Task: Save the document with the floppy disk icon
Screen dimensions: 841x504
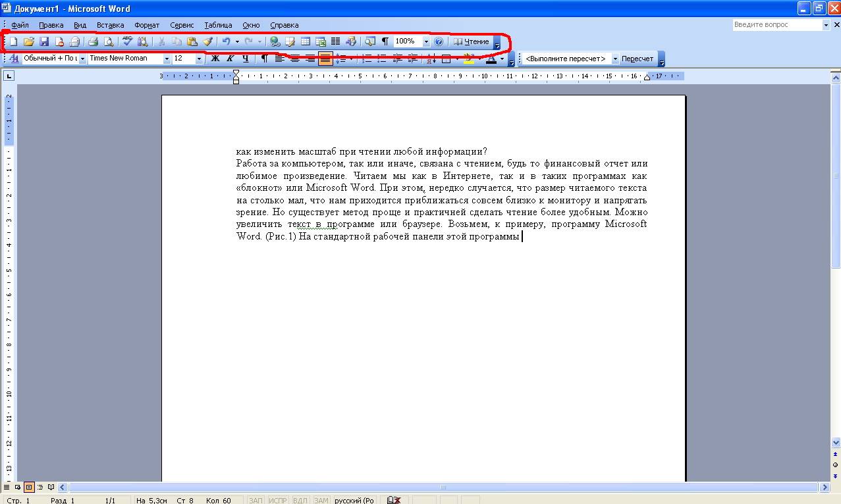Action: click(44, 41)
